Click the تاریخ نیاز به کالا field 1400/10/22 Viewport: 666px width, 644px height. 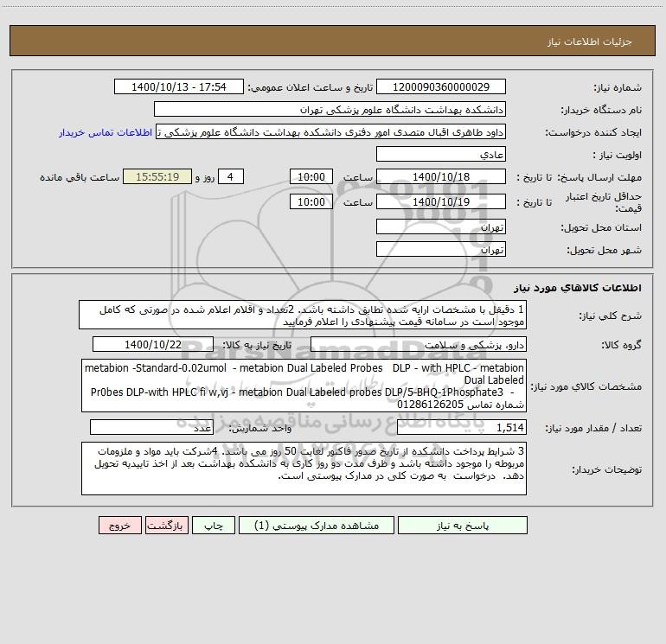click(x=153, y=344)
